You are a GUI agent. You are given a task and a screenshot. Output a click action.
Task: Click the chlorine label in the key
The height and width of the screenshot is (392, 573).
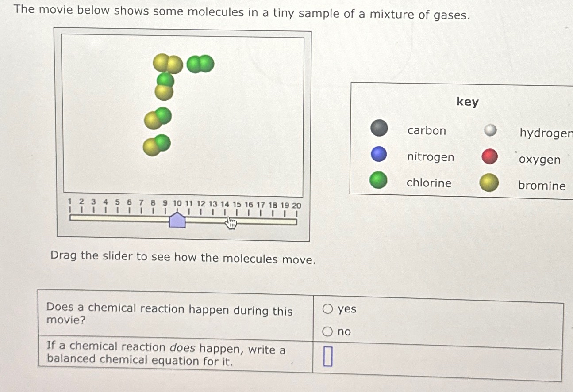click(429, 183)
